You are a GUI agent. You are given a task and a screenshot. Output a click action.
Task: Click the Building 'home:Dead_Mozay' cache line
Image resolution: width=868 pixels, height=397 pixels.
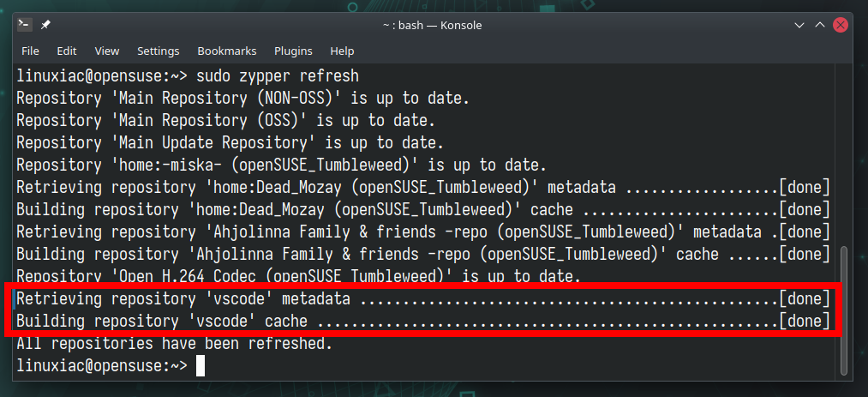click(423, 210)
